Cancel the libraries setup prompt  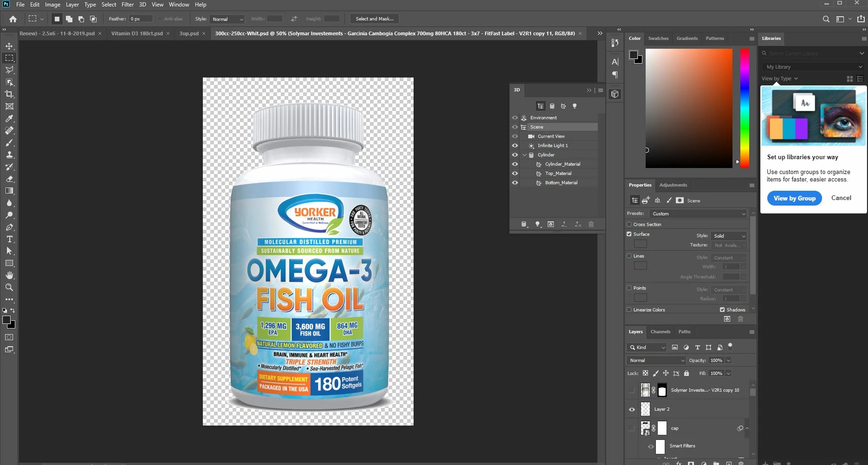[841, 198]
